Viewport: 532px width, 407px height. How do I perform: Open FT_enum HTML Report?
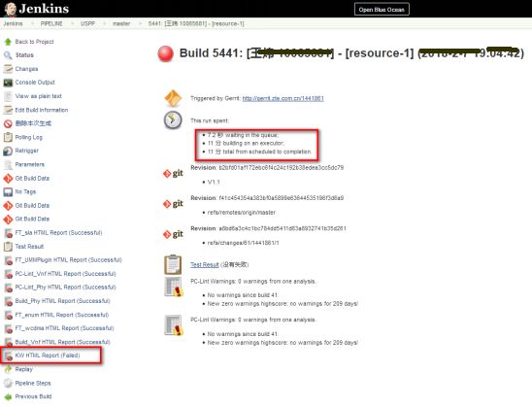click(62, 315)
